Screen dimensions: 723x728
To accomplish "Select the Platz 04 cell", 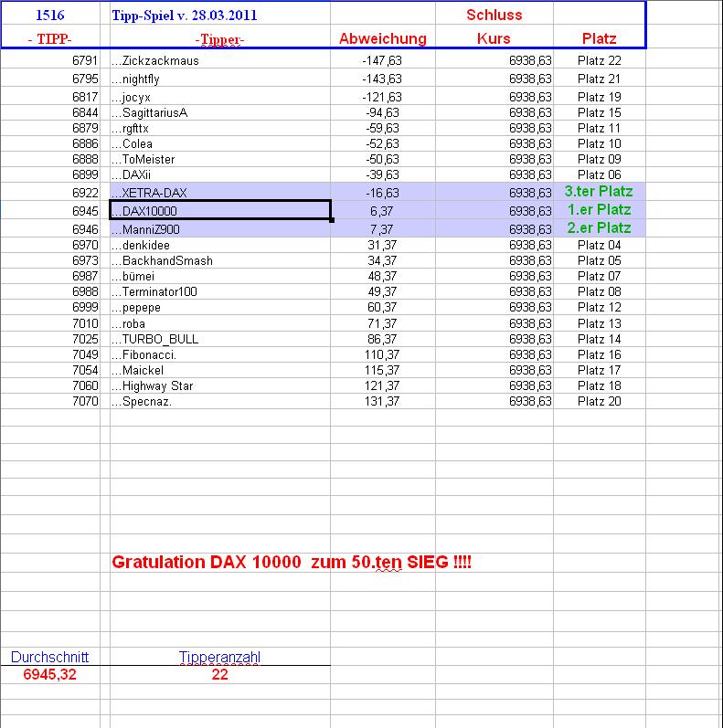I will (600, 245).
